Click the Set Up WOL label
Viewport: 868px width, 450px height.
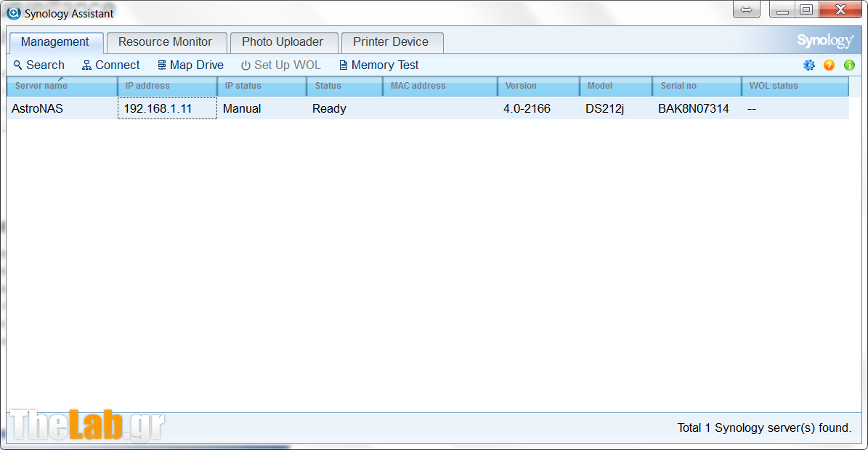[288, 65]
